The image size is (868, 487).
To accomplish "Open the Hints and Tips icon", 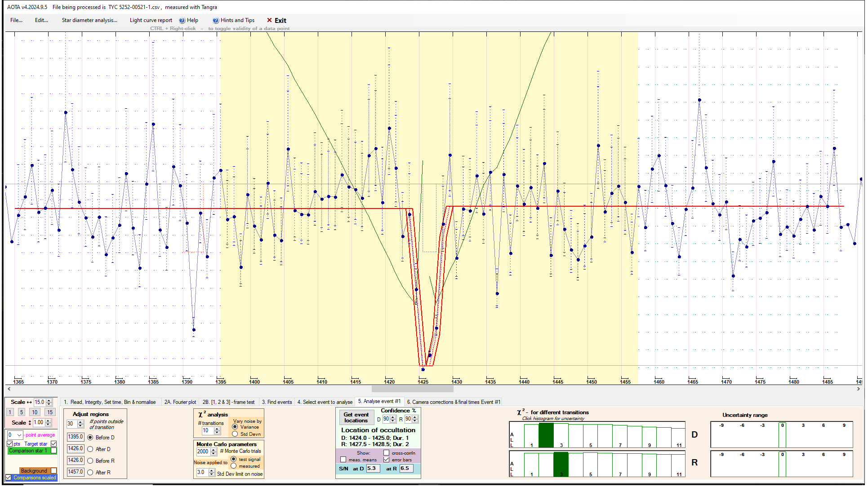I will [x=216, y=20].
